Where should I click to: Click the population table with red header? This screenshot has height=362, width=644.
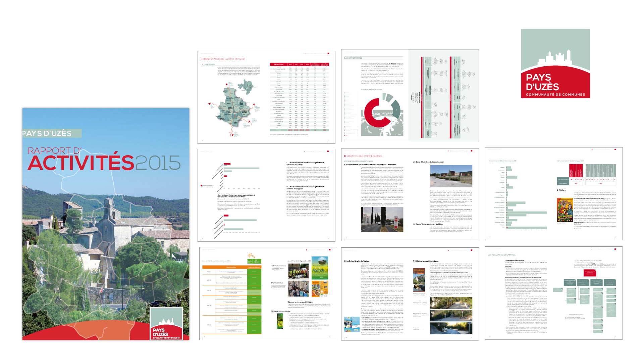point(299,97)
